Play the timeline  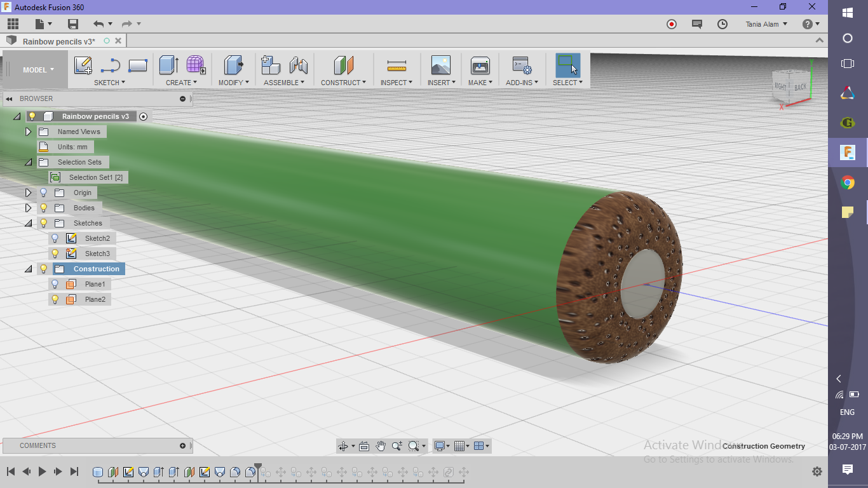coord(43,471)
